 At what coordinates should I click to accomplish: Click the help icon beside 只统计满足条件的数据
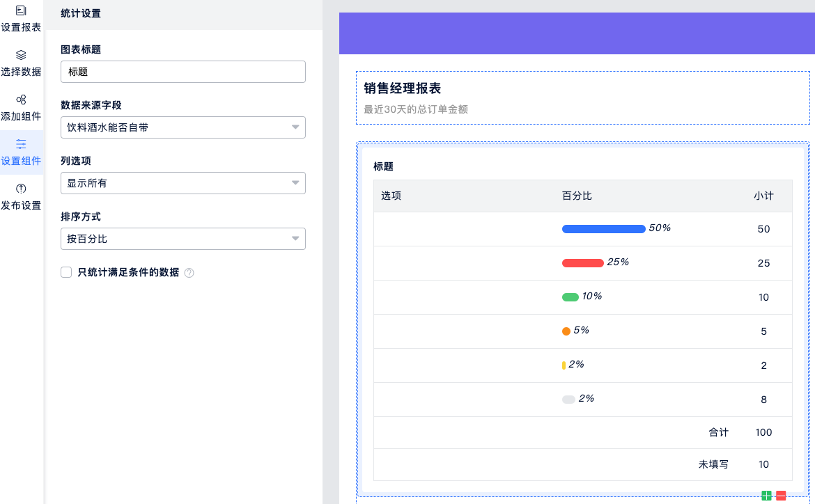189,273
